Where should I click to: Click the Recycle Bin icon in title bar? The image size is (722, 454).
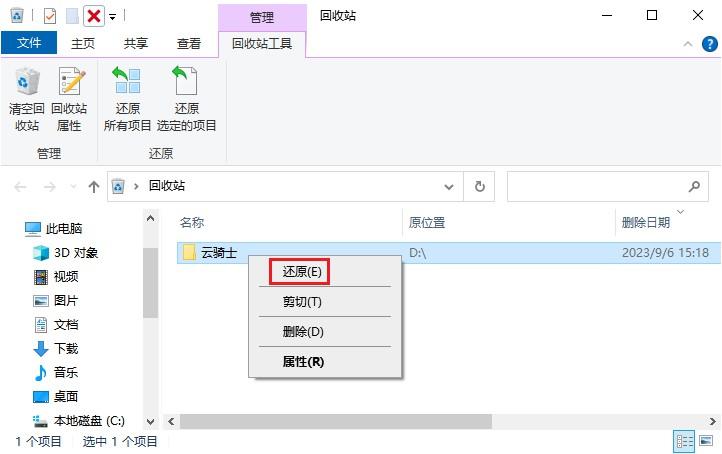pyautogui.click(x=17, y=16)
